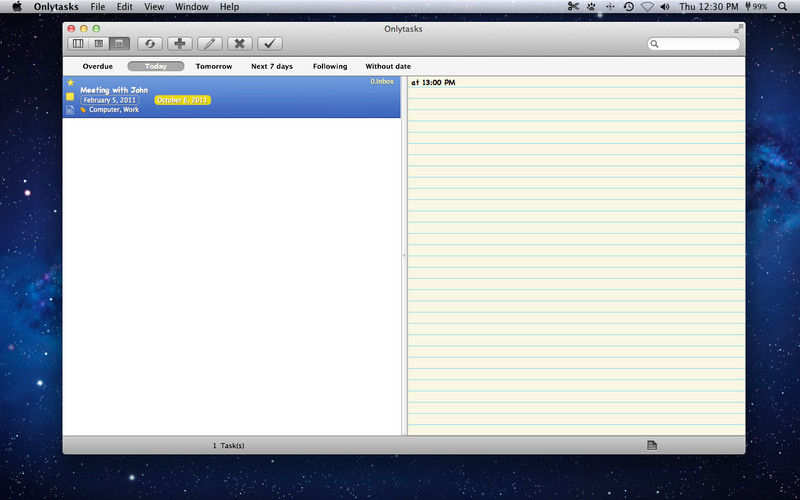The width and height of the screenshot is (800, 500).
Task: Click the volume icon in menu bar
Action: coord(665,7)
